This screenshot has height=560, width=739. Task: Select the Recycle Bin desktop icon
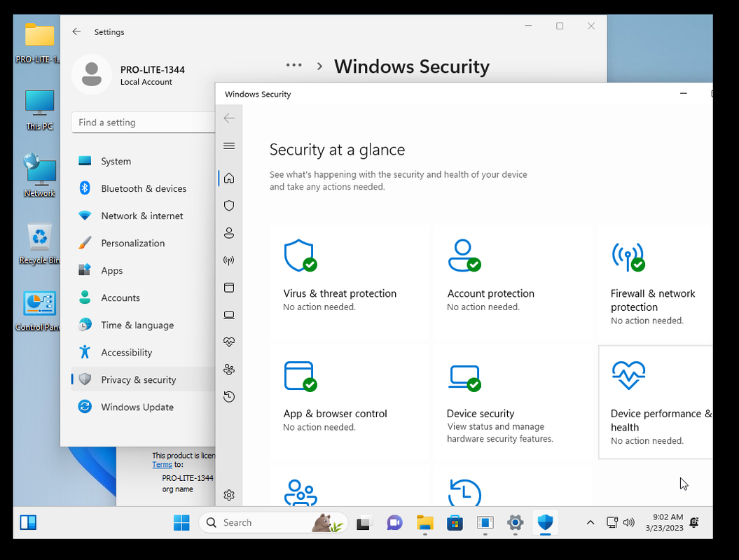[x=40, y=244]
